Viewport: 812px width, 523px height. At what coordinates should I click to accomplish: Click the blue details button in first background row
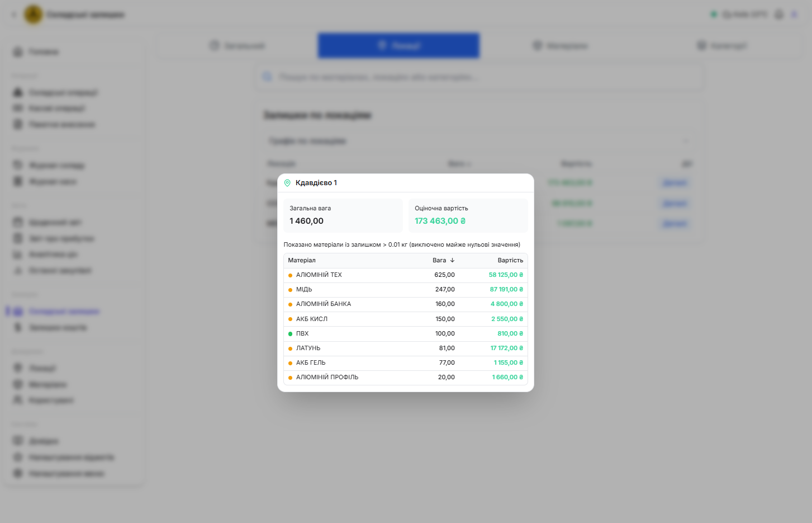[675, 183]
